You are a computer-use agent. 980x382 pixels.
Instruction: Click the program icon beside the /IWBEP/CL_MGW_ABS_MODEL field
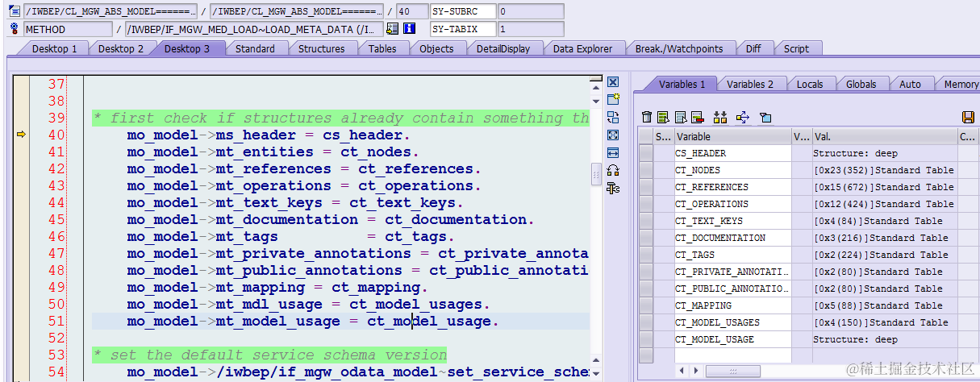pyautogui.click(x=14, y=13)
